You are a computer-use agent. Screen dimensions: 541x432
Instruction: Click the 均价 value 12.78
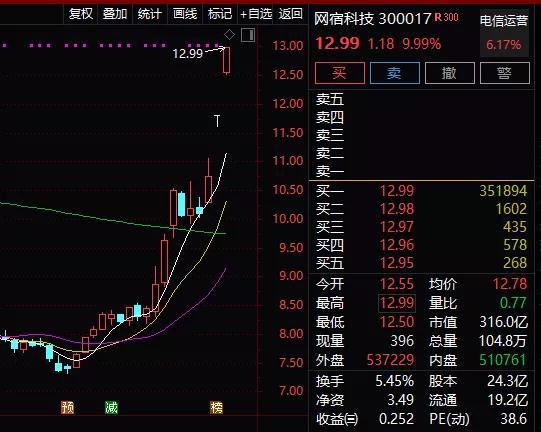[510, 284]
